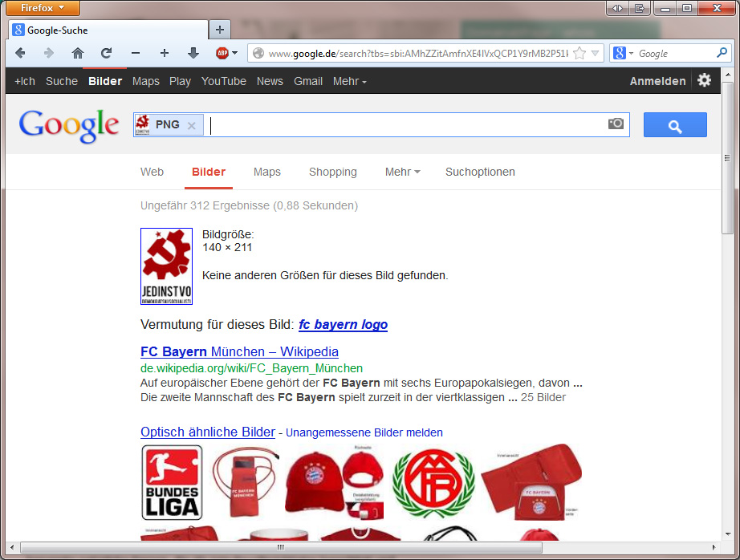Open the Firefox application menu
The image size is (740, 560).
[43, 8]
